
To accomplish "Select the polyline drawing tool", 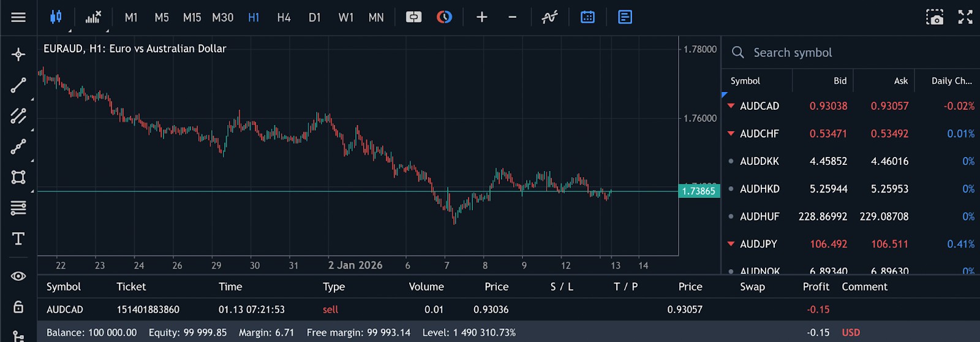I will (18, 146).
